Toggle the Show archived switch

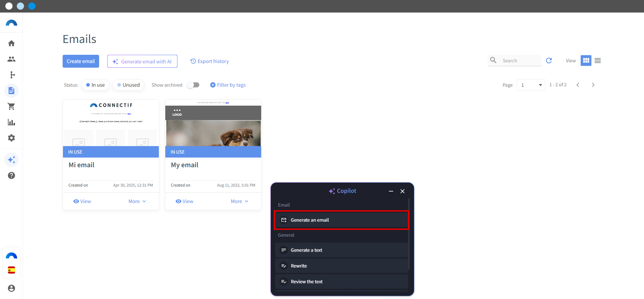click(x=193, y=85)
